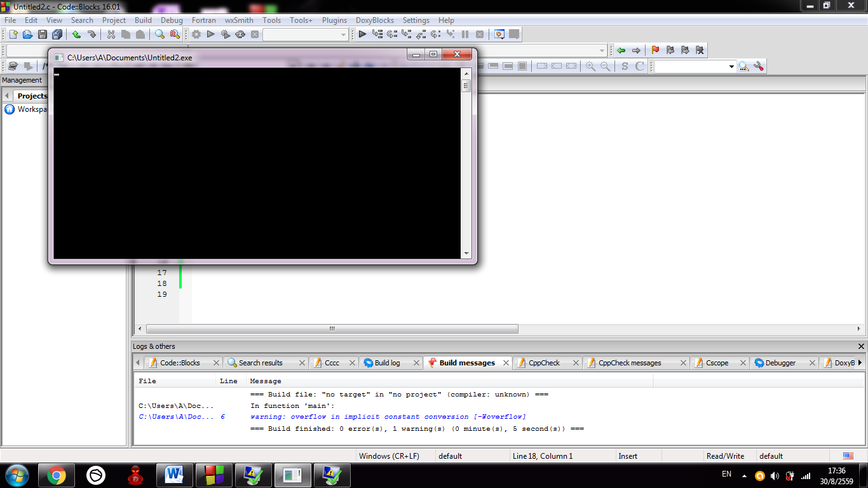This screenshot has height=488, width=868.
Task: Select the Projects tab in Management
Action: [x=32, y=96]
